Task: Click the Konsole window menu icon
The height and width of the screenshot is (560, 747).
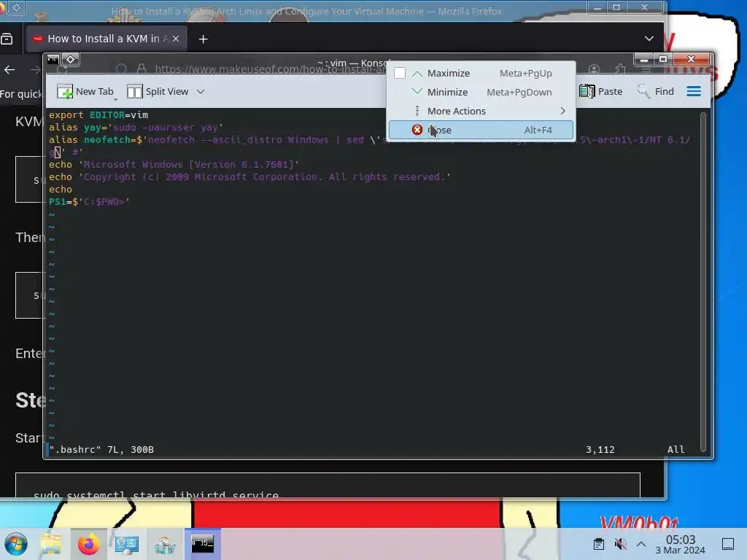Action: click(53, 60)
